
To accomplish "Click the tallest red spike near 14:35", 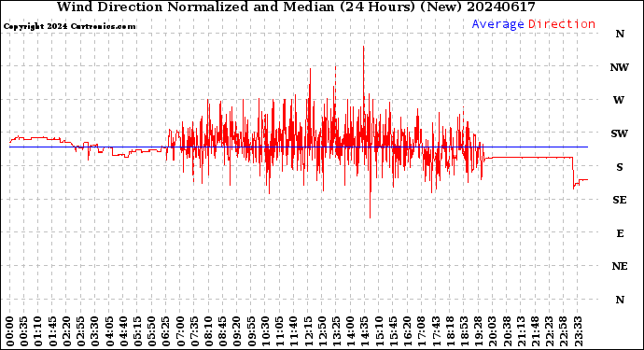I will point(363,74).
